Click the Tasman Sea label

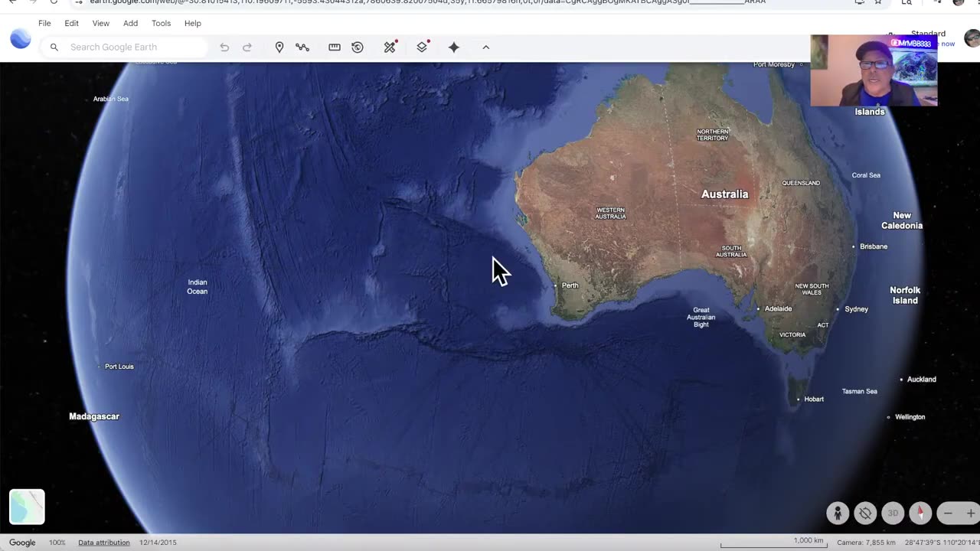(859, 391)
